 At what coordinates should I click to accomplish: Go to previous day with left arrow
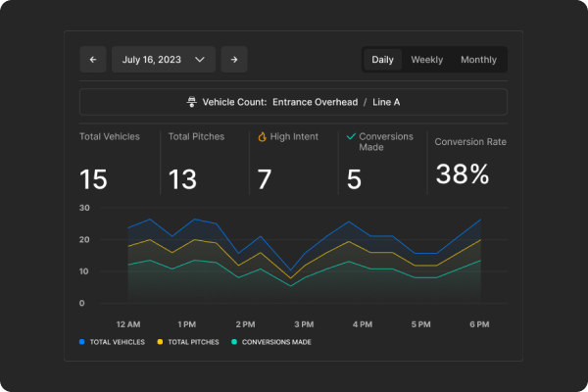click(x=93, y=59)
